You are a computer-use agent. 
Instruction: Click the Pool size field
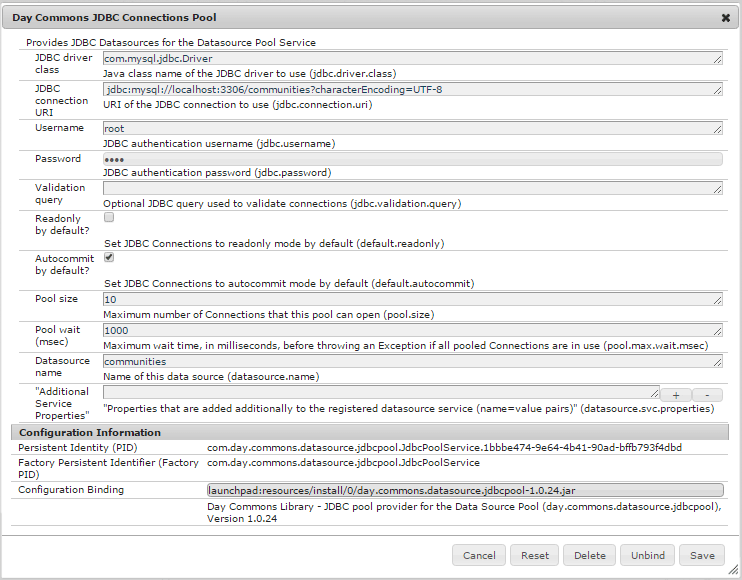coord(413,299)
